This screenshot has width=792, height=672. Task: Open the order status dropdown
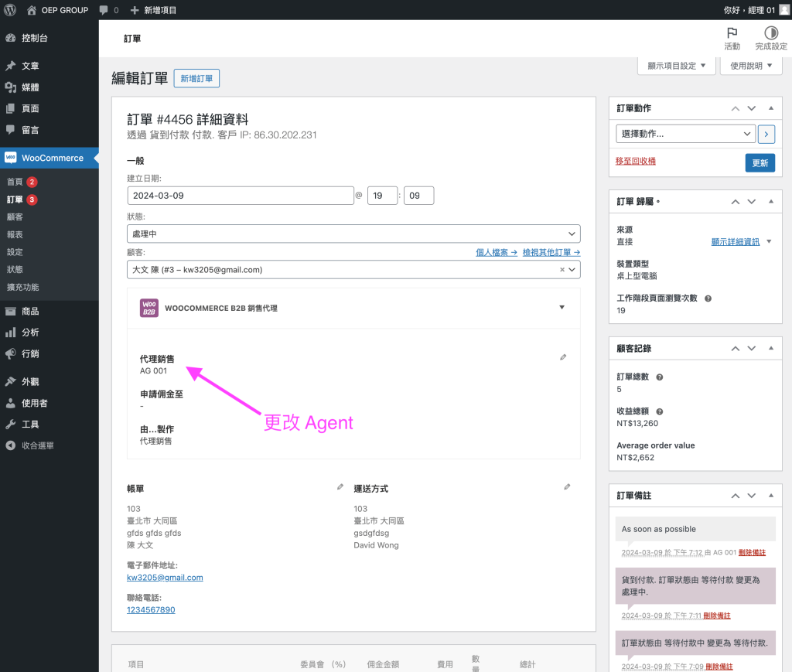click(353, 234)
